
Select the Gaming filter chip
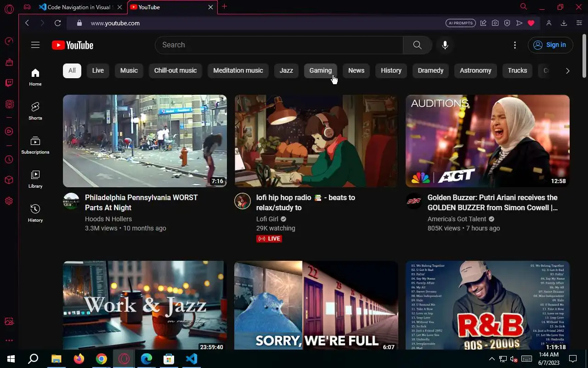tap(321, 70)
